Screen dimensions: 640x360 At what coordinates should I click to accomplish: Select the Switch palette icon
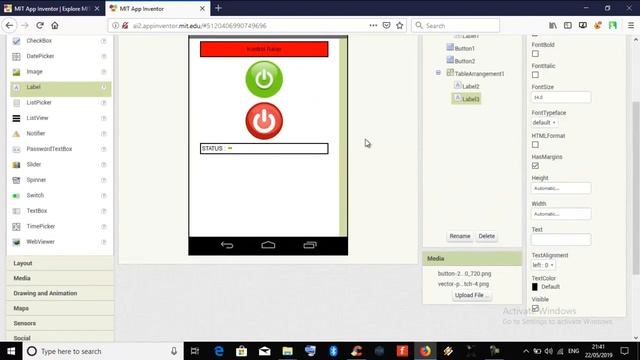[16, 196]
